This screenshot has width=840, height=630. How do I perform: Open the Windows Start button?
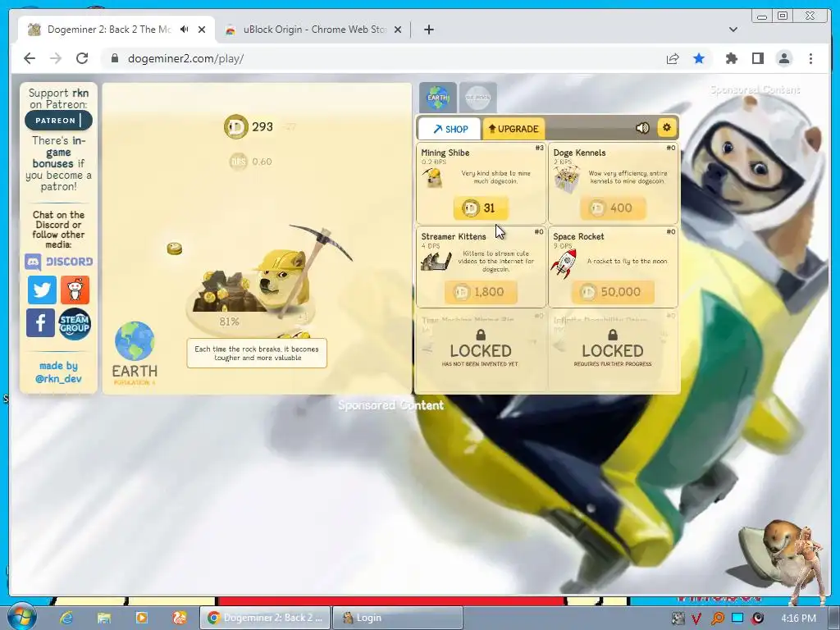(x=21, y=617)
